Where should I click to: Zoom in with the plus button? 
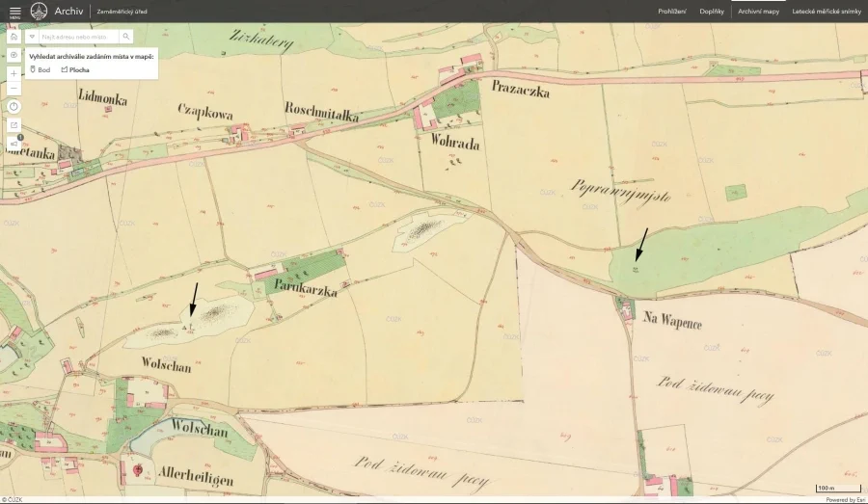[14, 73]
